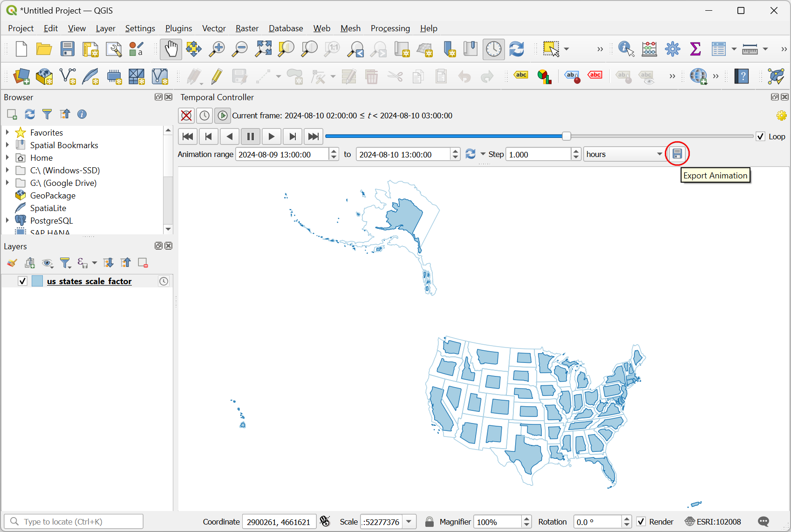Click the temporal animation frame slider handle
The height and width of the screenshot is (532, 791).
click(566, 136)
